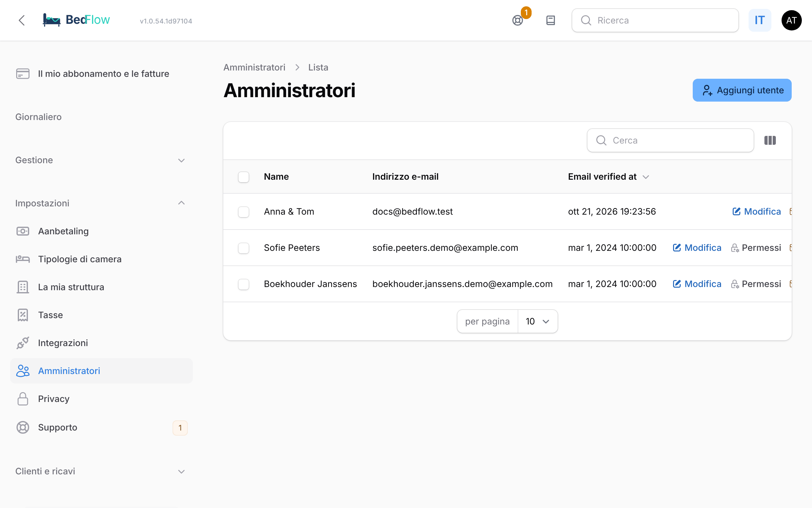Viewport: 812px width, 508px height.
Task: Click the Aggiungi utente button
Action: click(x=742, y=90)
